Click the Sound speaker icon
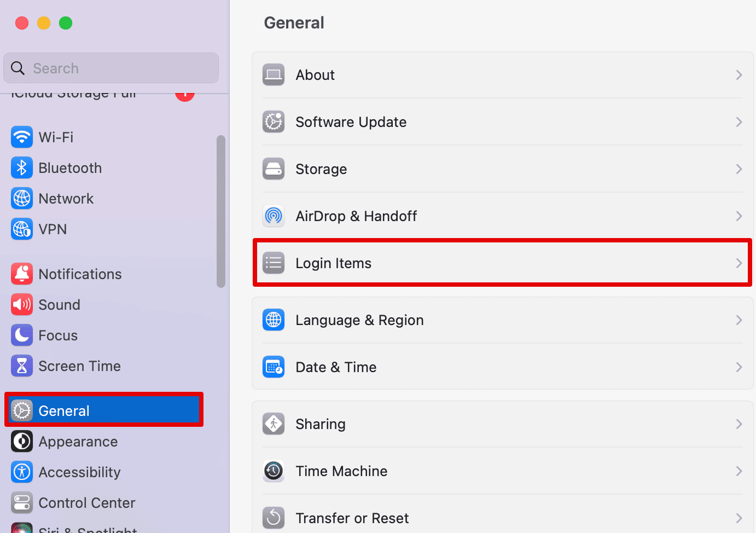Screen dimensions: 756x533 click(22, 305)
